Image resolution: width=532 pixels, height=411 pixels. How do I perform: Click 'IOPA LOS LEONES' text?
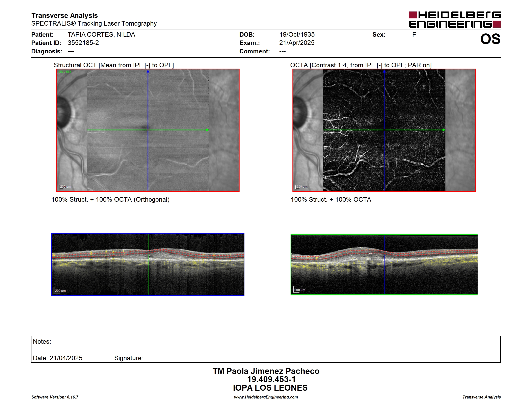pos(270,388)
